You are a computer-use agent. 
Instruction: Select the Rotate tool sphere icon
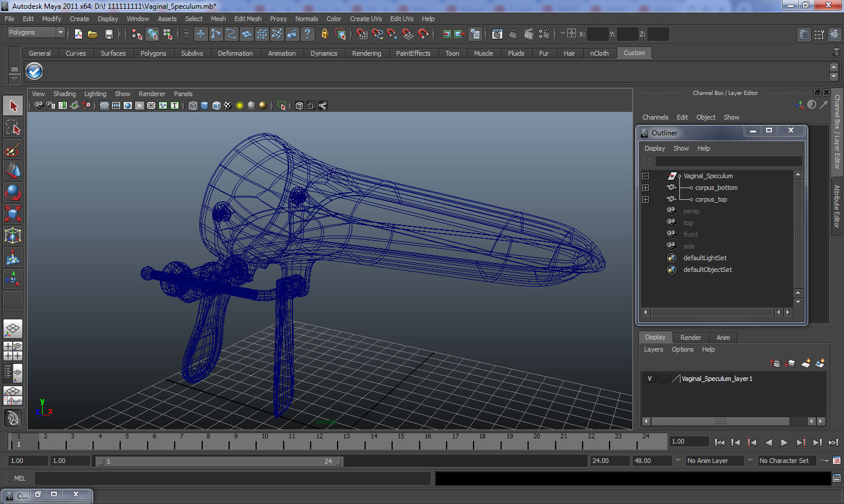[13, 192]
